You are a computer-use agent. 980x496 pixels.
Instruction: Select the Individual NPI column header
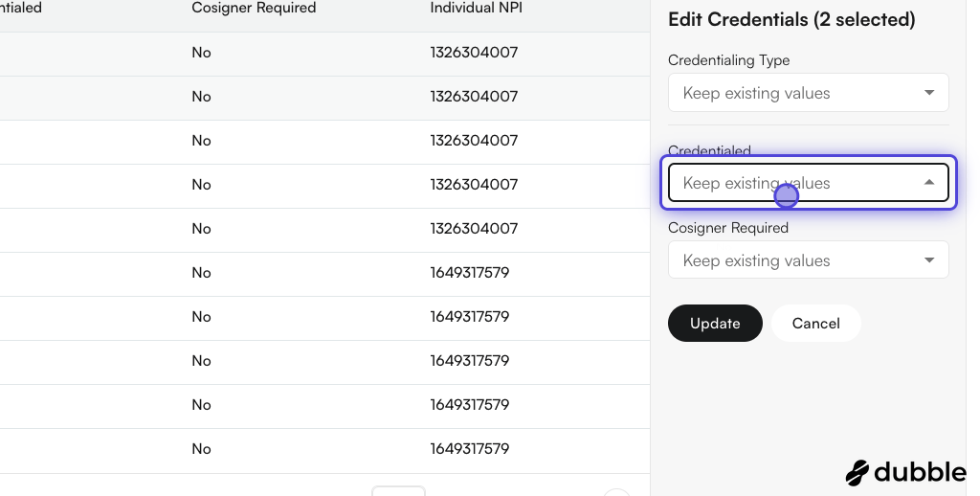click(477, 8)
